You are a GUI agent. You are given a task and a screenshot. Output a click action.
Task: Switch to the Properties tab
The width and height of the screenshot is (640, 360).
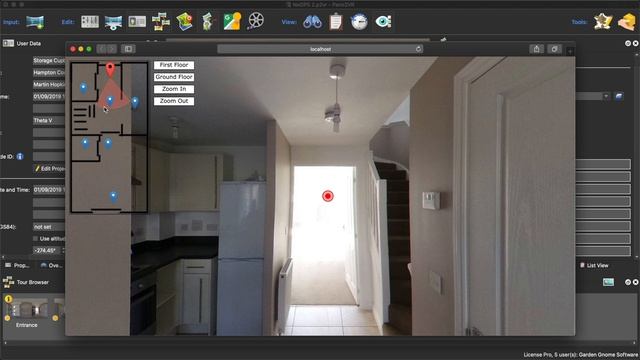(18, 265)
